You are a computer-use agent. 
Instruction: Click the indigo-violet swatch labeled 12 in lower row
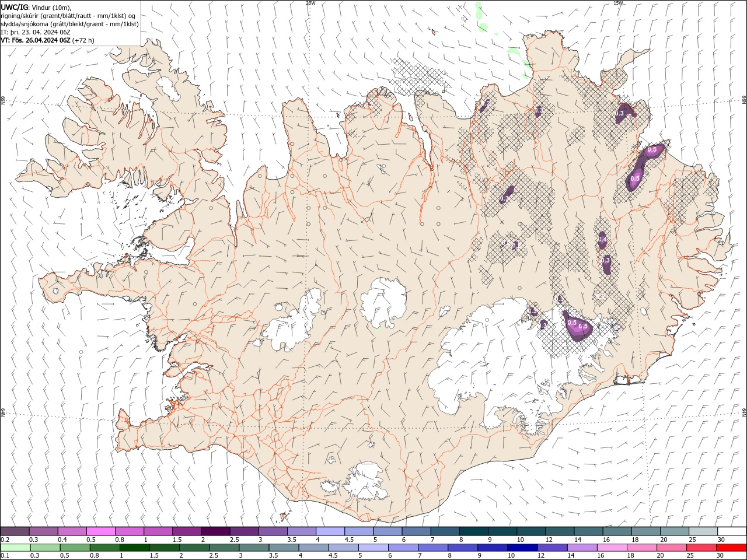(x=551, y=548)
